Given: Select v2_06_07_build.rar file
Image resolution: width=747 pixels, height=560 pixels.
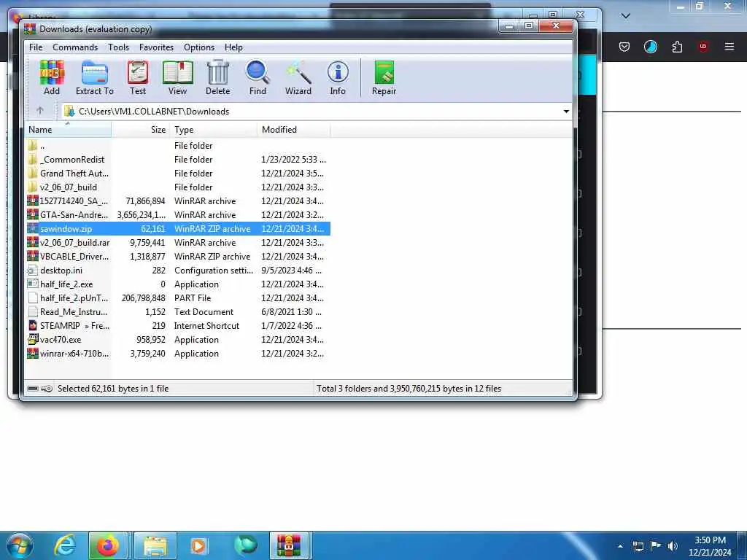Looking at the screenshot, I should (178, 242).
